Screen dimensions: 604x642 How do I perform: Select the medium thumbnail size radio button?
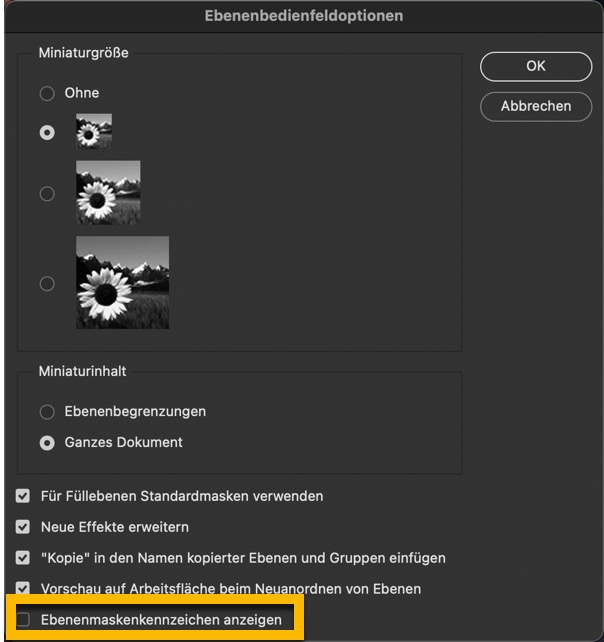(x=47, y=194)
